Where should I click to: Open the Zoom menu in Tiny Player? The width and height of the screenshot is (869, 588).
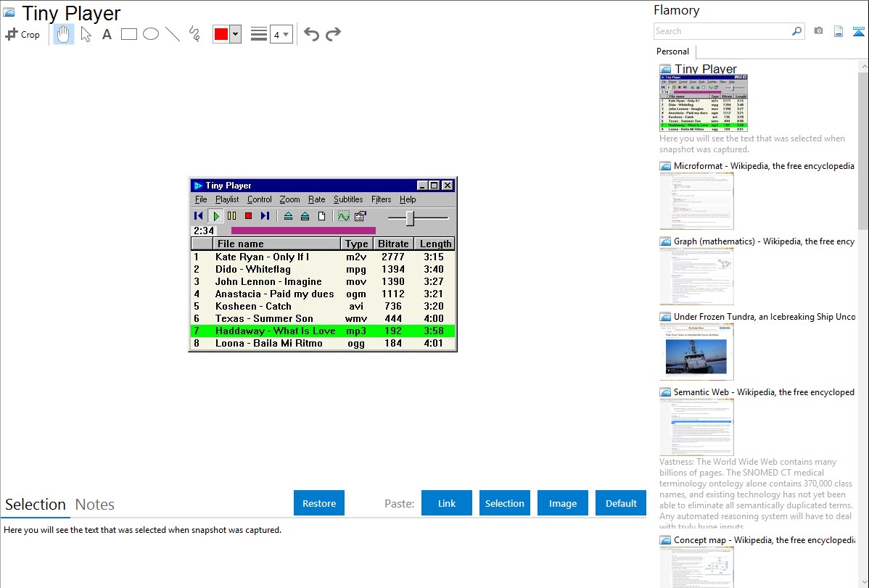click(x=290, y=199)
